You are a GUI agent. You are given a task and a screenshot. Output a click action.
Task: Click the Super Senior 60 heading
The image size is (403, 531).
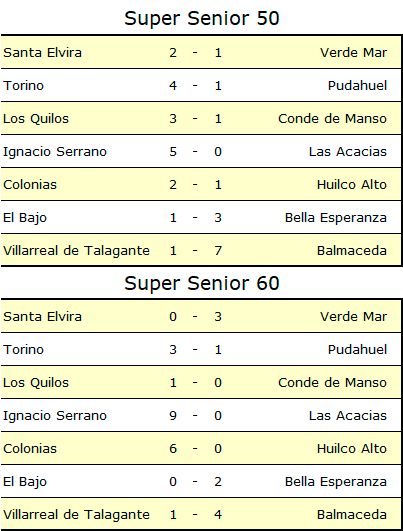pos(202,283)
